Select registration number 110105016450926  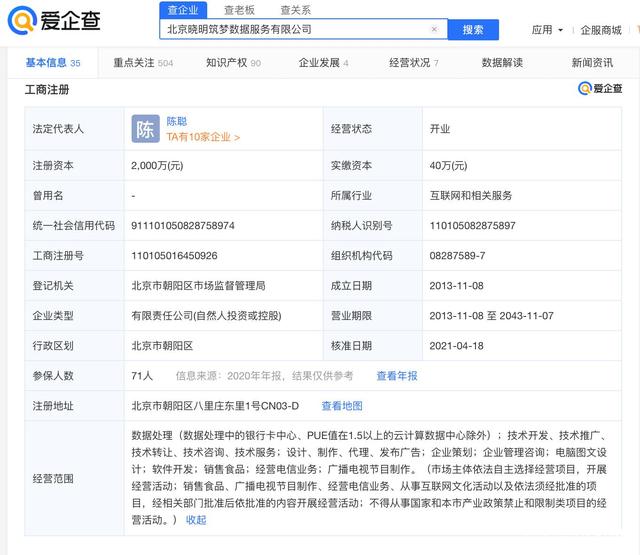pos(174,255)
